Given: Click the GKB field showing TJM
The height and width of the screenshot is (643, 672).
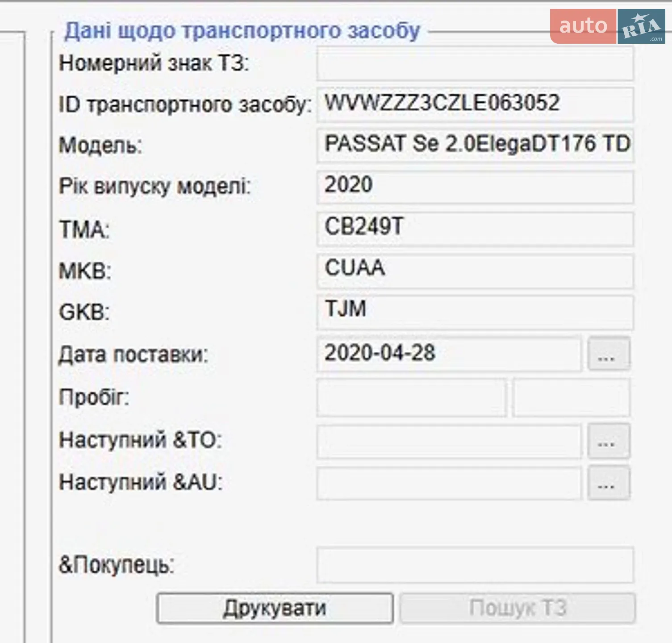Looking at the screenshot, I should coord(475,312).
